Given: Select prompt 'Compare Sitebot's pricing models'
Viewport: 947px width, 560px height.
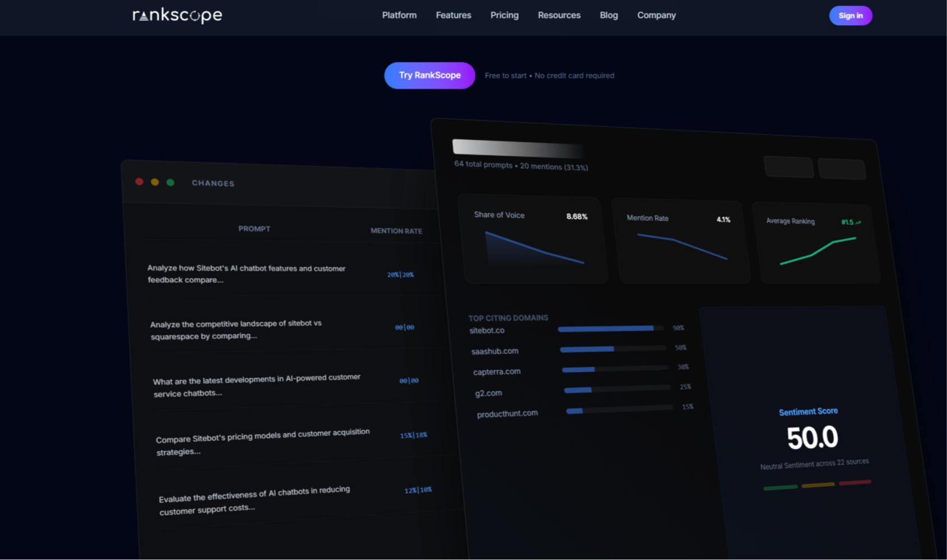Looking at the screenshot, I should coord(263,442).
